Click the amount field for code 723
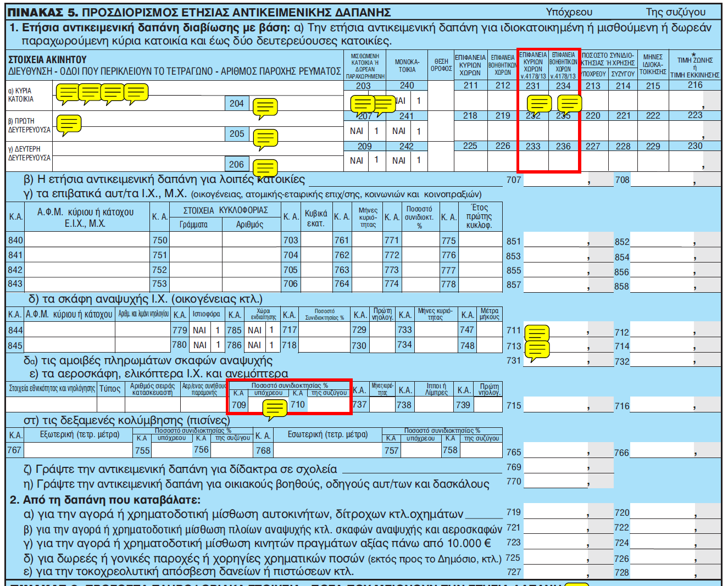Screen dimensions: 728x586 pos(569,543)
